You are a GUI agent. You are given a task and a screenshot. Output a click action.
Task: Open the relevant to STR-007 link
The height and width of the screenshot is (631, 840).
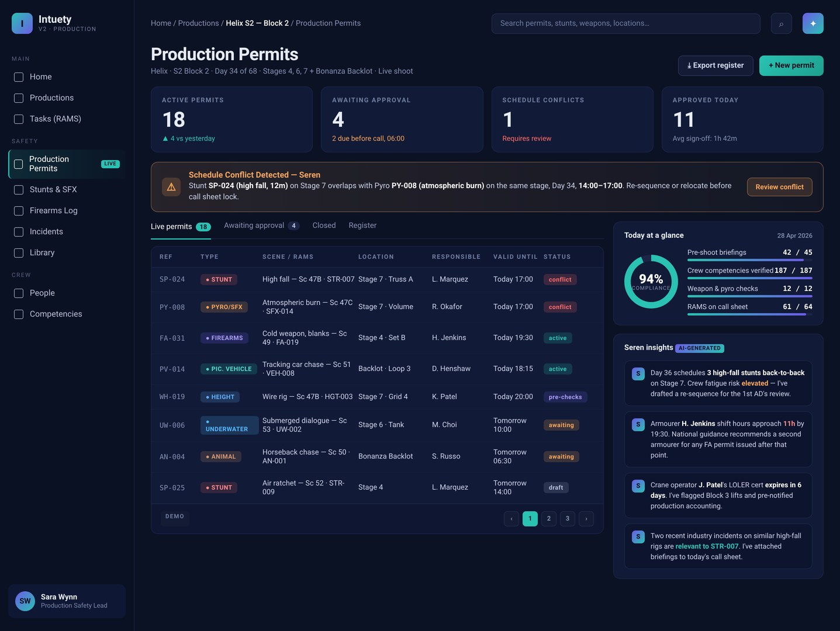(707, 546)
